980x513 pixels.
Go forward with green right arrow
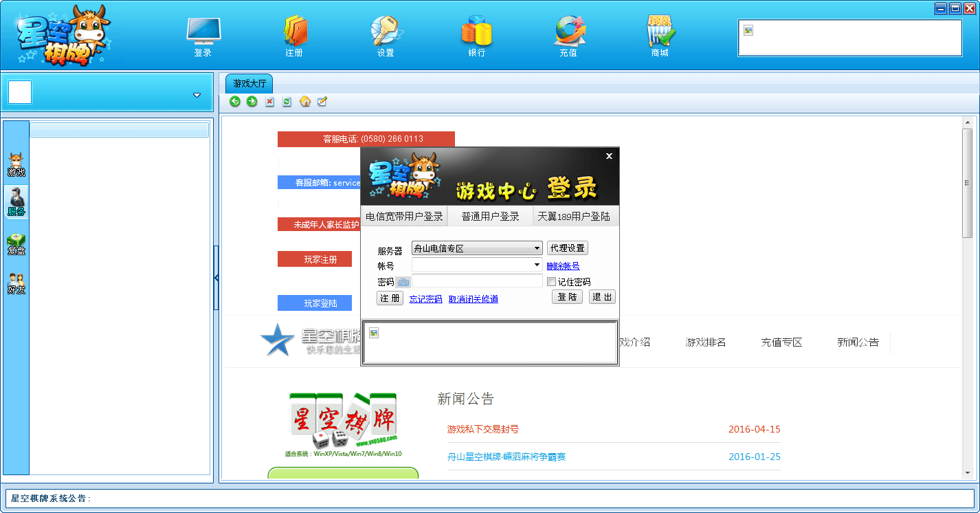pyautogui.click(x=252, y=102)
